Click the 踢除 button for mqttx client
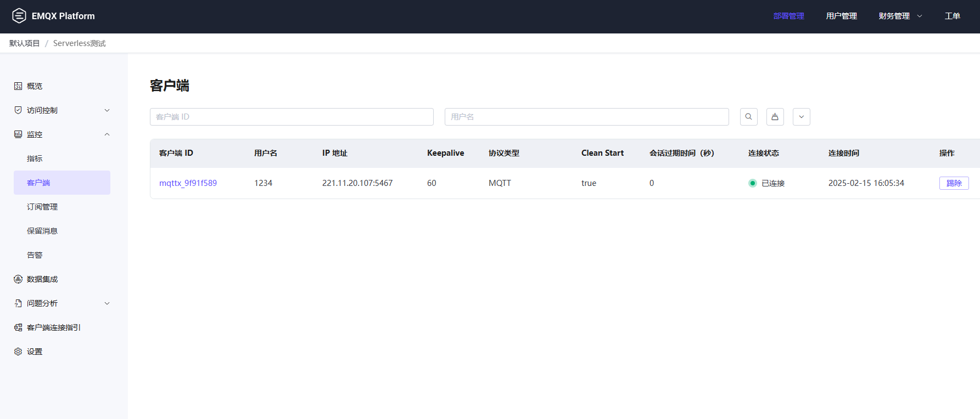This screenshot has height=419, width=980. click(954, 183)
